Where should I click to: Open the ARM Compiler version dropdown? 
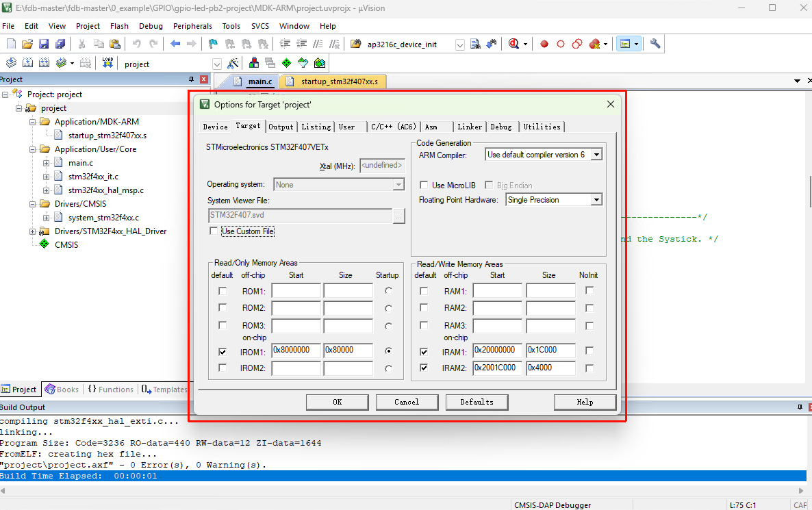[596, 155]
